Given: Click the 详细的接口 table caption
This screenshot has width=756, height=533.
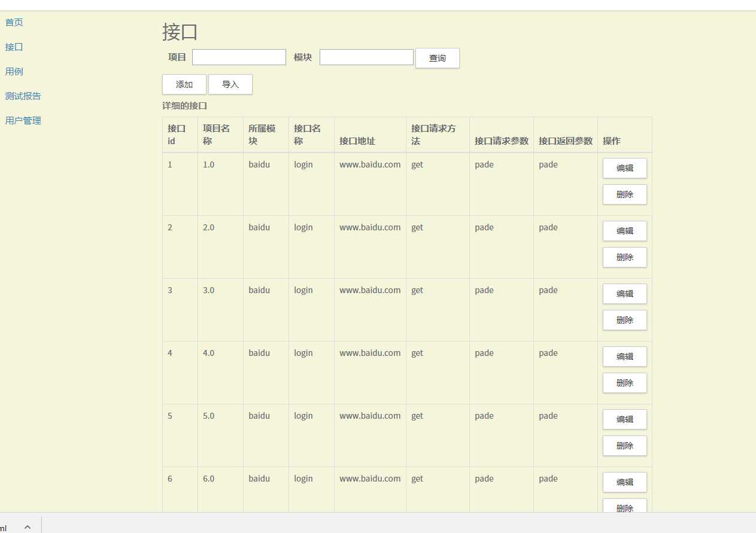Looking at the screenshot, I should (x=184, y=106).
